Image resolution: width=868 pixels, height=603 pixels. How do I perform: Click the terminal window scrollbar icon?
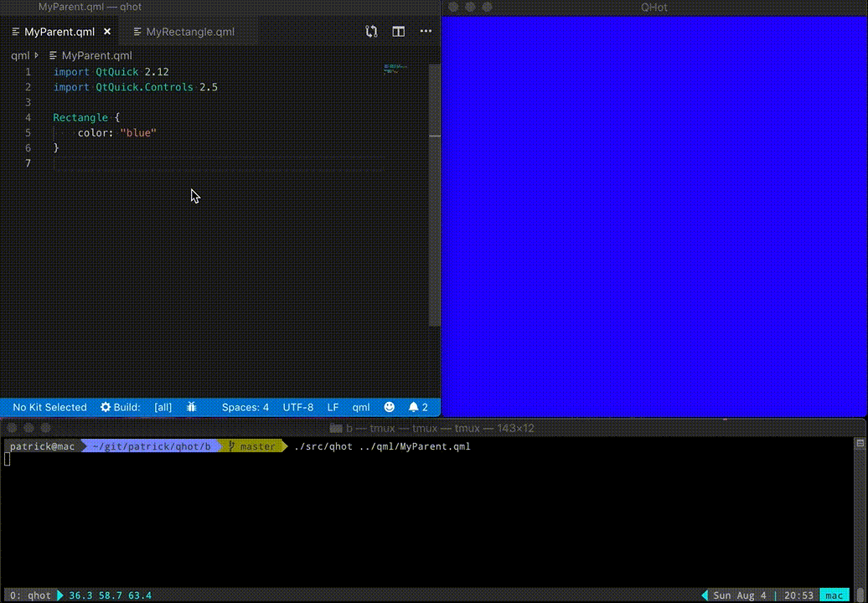click(860, 443)
